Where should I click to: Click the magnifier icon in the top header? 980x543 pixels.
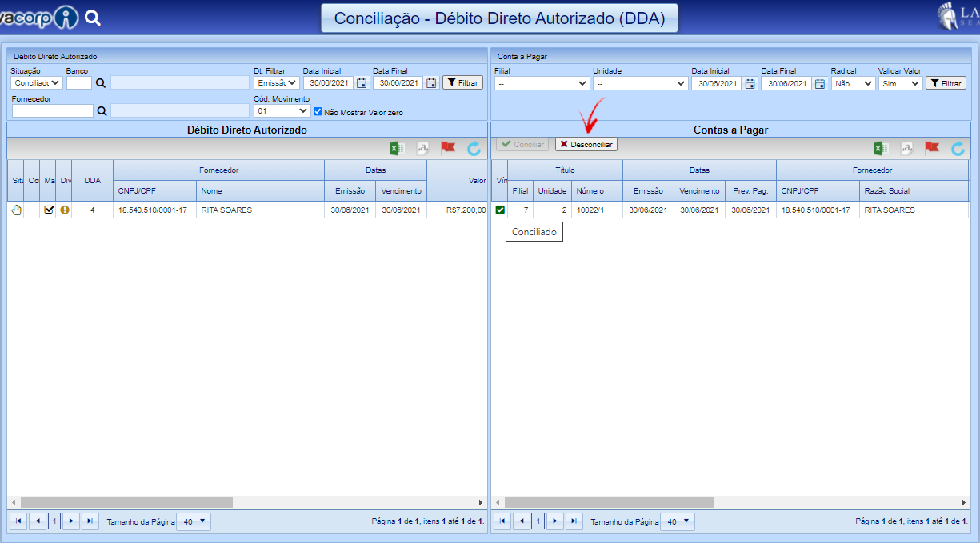(93, 18)
